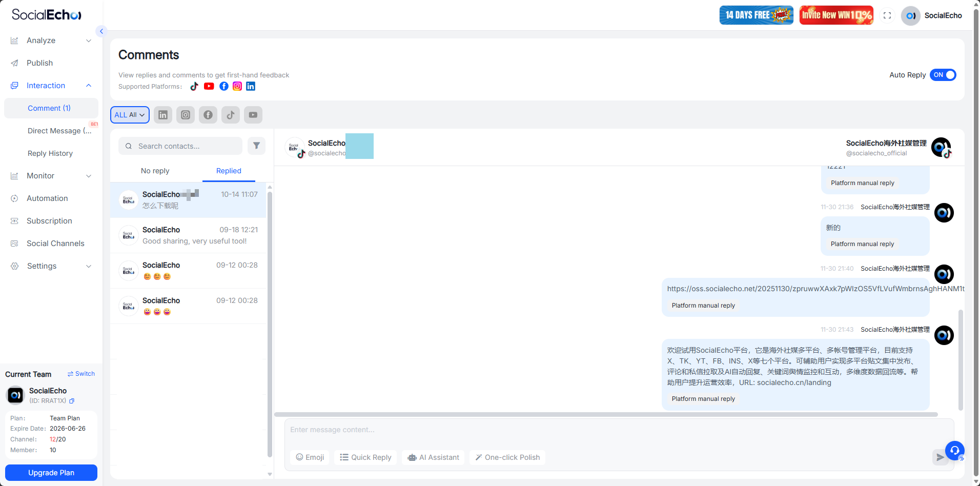Open the Publish menu item
This screenshot has height=486, width=980.
pos(51,63)
